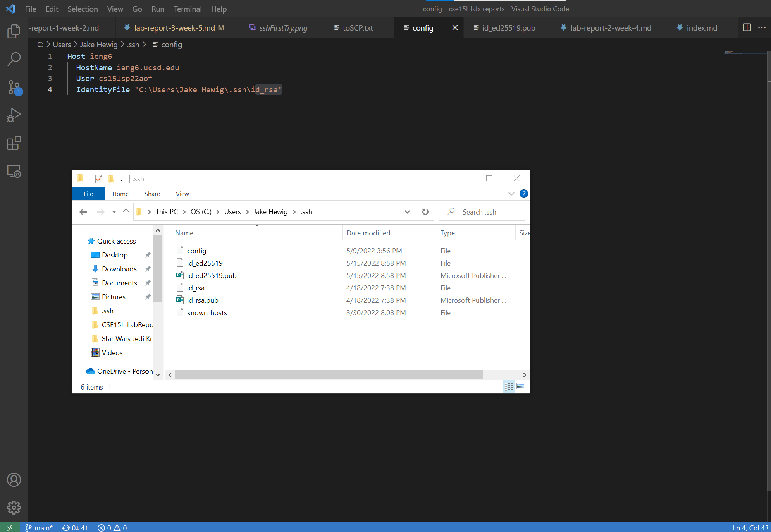Expand the address bar history dropdown
The image size is (771, 532).
click(407, 212)
